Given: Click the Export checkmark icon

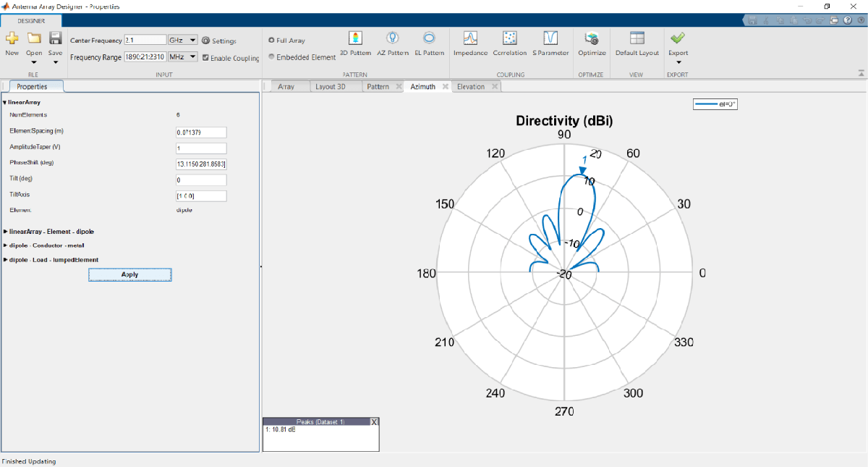Looking at the screenshot, I should pyautogui.click(x=678, y=38).
